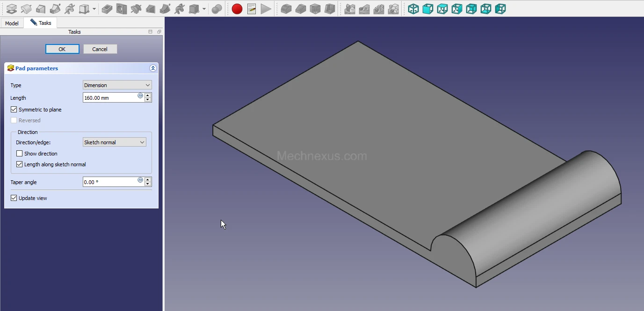Click the Boolean operation icon
Image resolution: width=644 pixels, height=311 pixels.
[217, 9]
